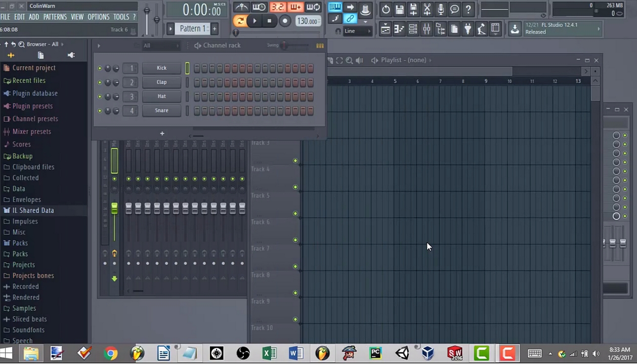Open the playlist view icon

point(386,29)
